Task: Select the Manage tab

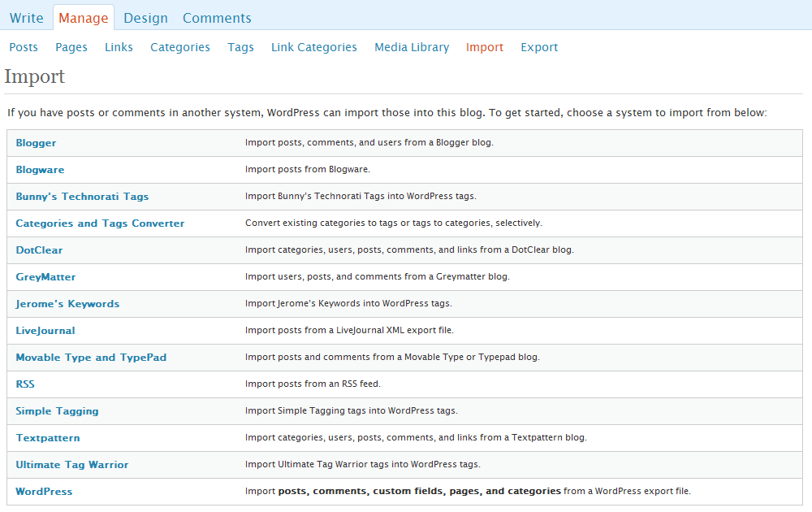Action: tap(84, 18)
